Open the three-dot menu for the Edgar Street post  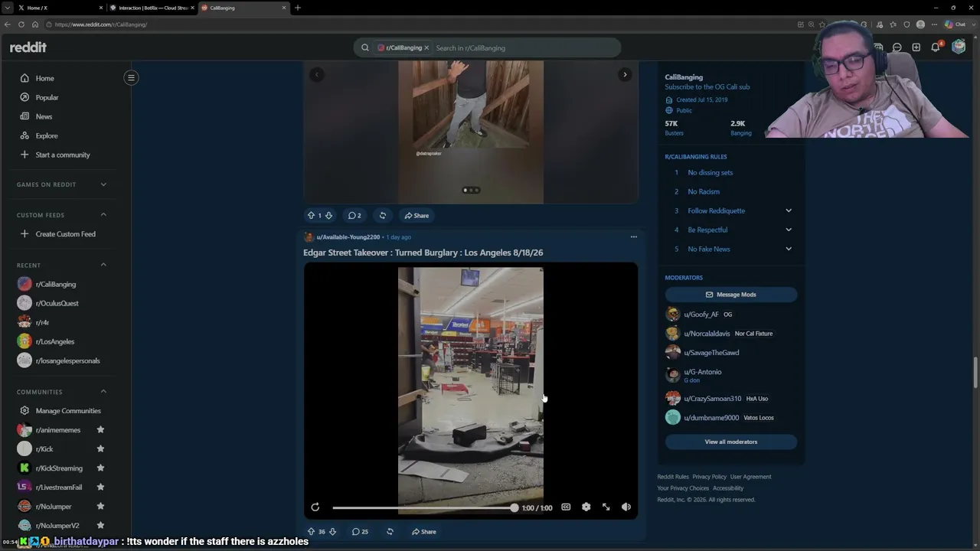tap(633, 236)
